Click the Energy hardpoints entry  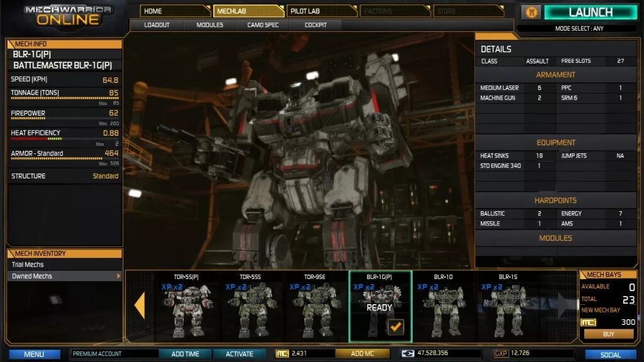coord(596,214)
